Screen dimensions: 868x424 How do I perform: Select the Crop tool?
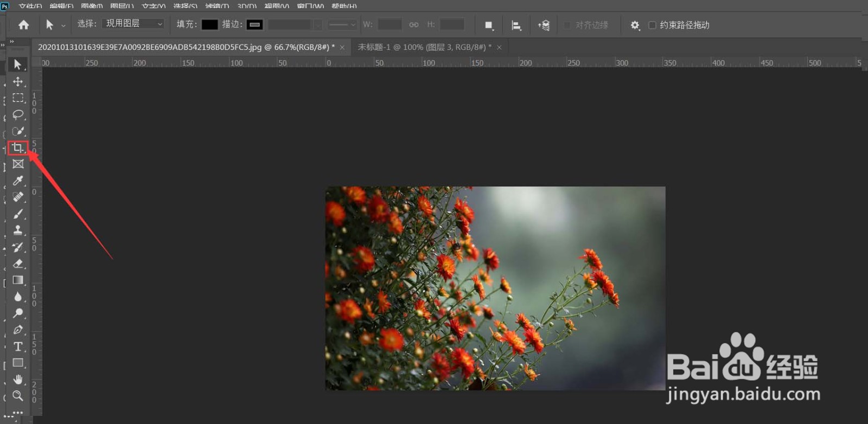[x=17, y=147]
